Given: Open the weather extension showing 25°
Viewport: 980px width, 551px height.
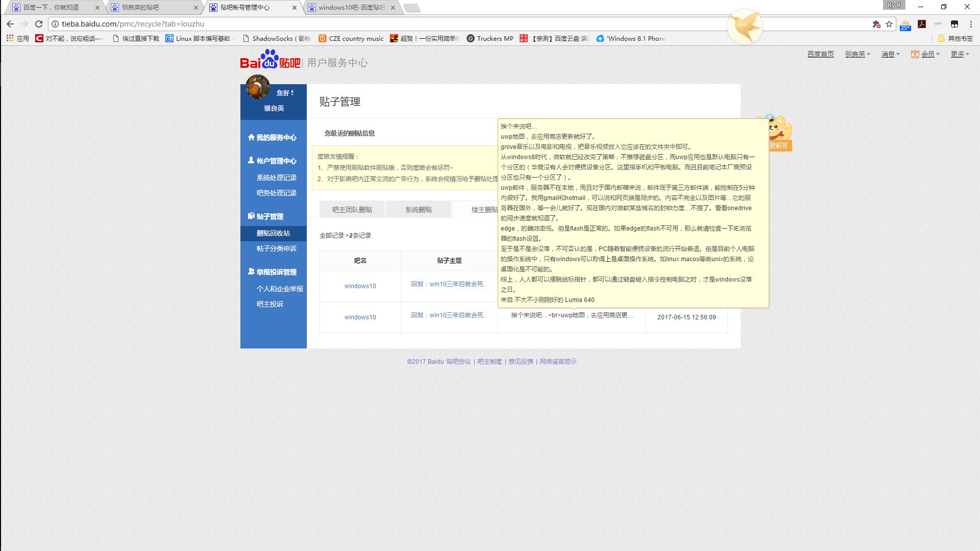Looking at the screenshot, I should 905,25.
